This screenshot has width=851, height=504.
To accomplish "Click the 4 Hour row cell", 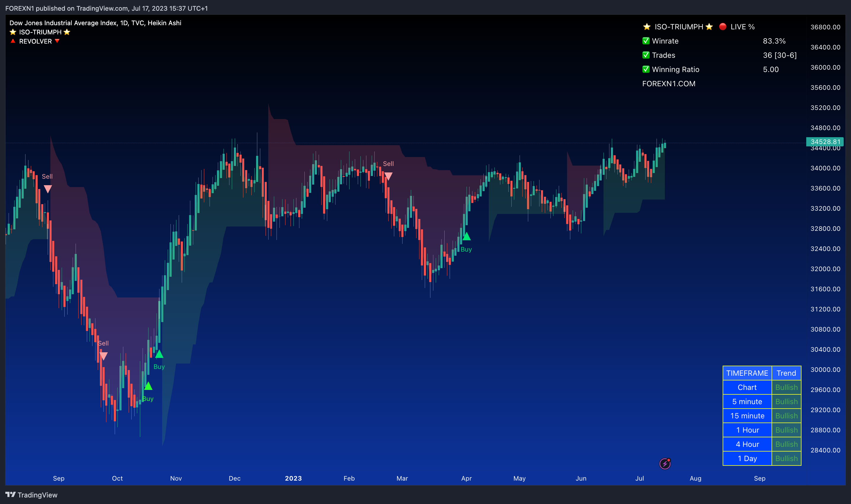I will pos(747,444).
